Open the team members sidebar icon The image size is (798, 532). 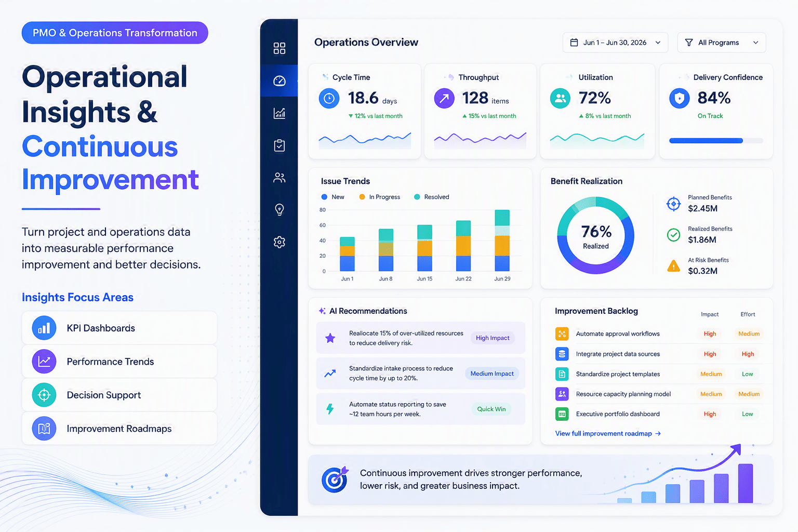click(x=280, y=178)
